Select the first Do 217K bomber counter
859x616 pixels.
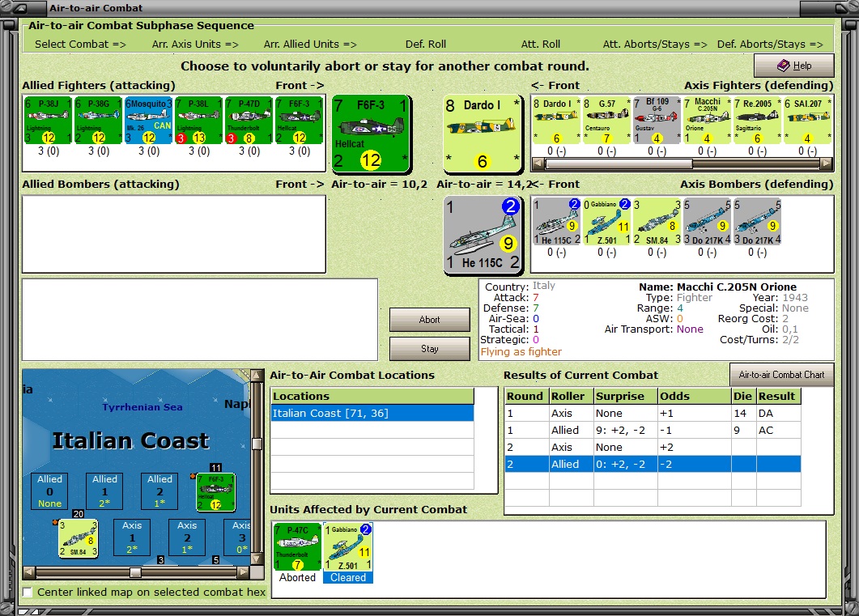point(707,222)
